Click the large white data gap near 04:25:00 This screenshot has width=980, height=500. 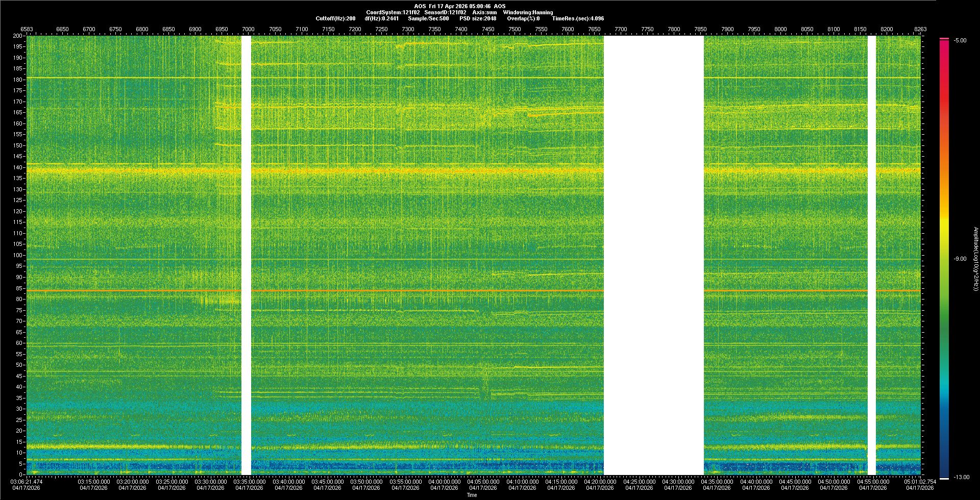tap(653, 255)
